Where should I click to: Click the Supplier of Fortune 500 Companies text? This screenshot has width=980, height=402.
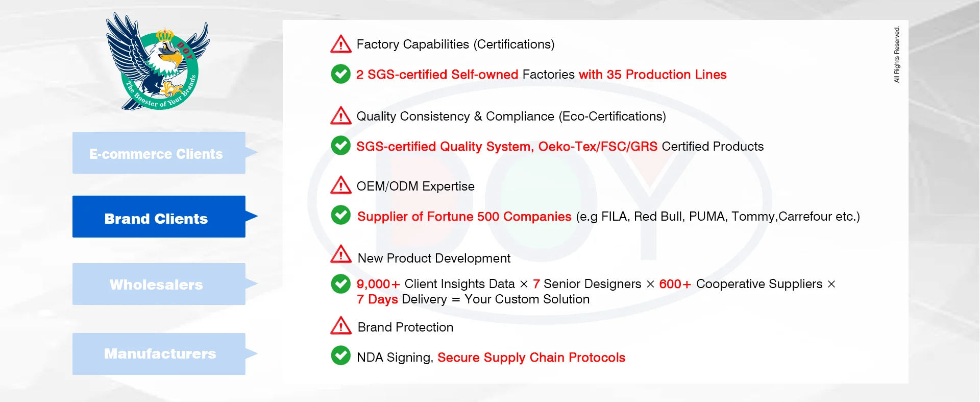[464, 217]
